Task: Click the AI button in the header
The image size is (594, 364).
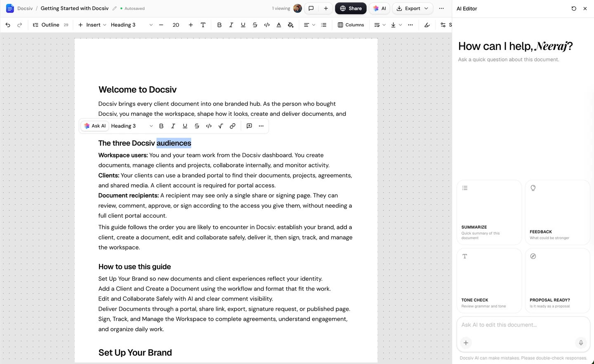Action: pos(379,8)
